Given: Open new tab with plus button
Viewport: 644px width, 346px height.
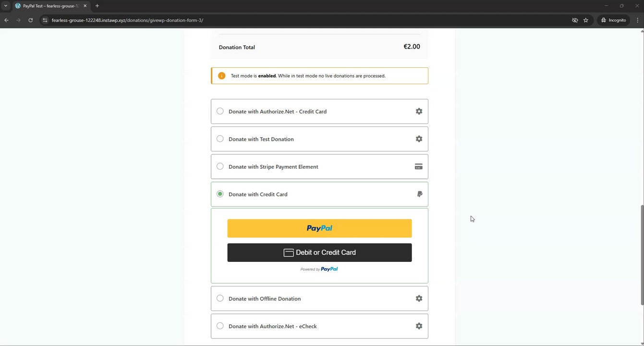Looking at the screenshot, I should pyautogui.click(x=97, y=6).
